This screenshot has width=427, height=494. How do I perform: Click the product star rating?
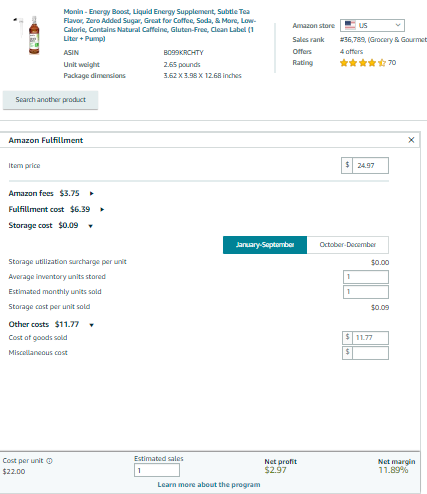coord(363,63)
